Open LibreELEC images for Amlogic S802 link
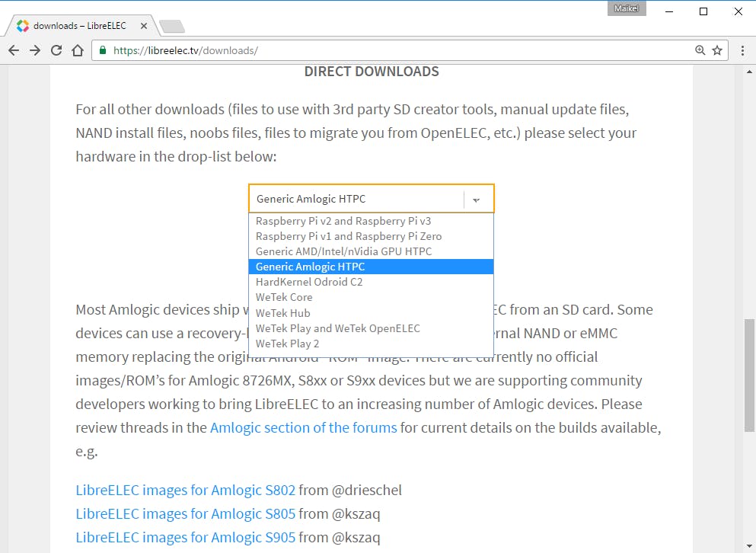 pos(185,491)
